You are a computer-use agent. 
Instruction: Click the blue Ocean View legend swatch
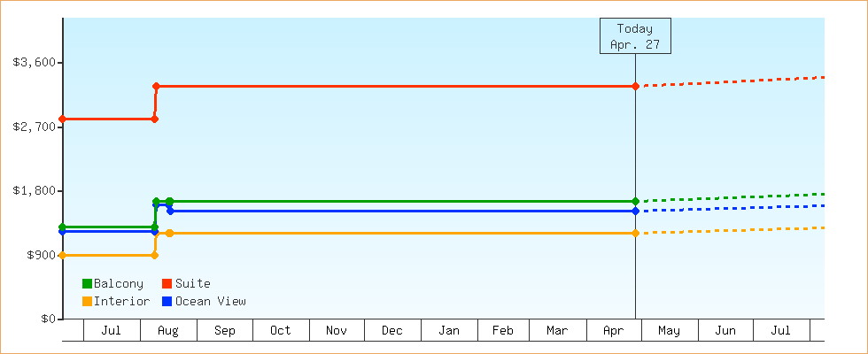tap(167, 302)
